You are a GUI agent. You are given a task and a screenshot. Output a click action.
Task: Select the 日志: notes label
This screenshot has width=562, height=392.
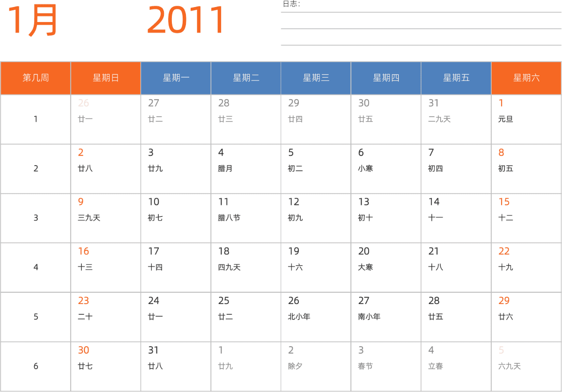[291, 4]
